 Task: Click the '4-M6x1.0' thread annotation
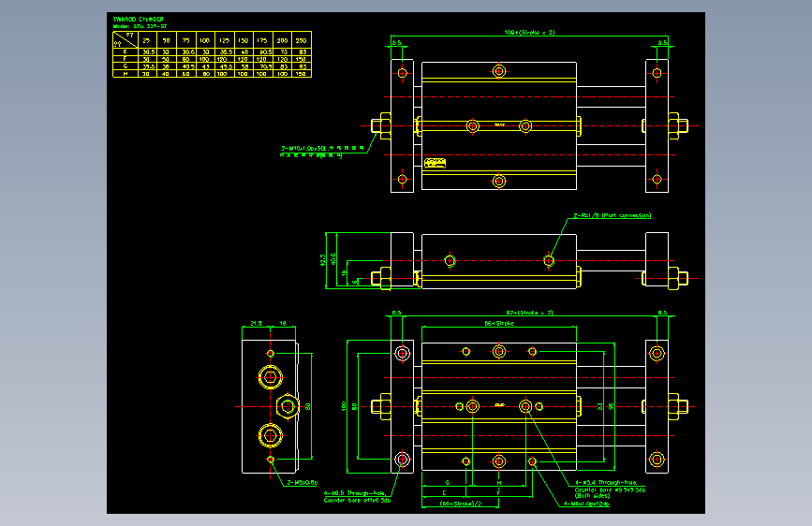click(x=586, y=504)
